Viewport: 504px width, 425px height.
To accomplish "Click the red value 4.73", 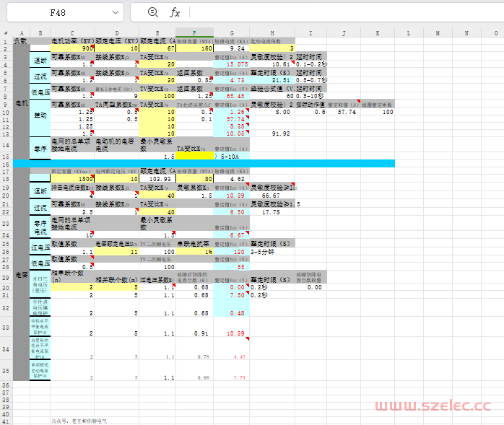I will point(232,80).
